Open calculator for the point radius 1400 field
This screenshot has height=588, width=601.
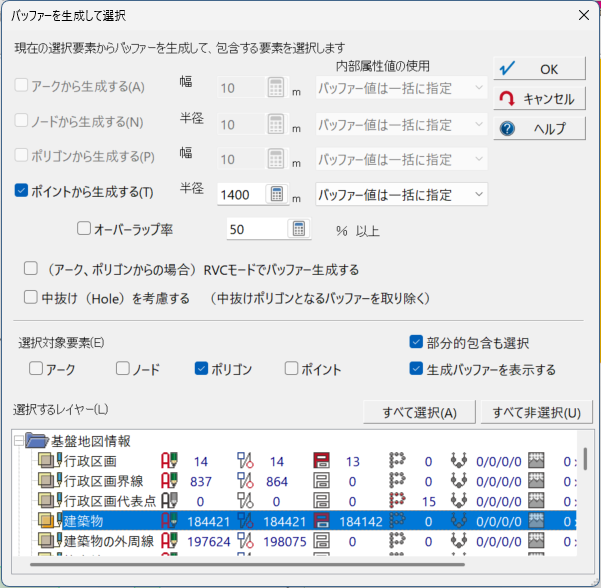(277, 194)
